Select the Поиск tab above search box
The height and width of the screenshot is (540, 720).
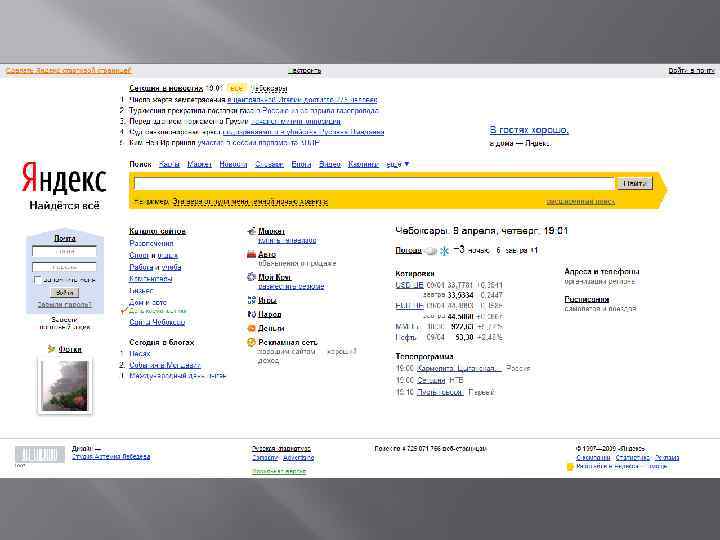click(141, 164)
